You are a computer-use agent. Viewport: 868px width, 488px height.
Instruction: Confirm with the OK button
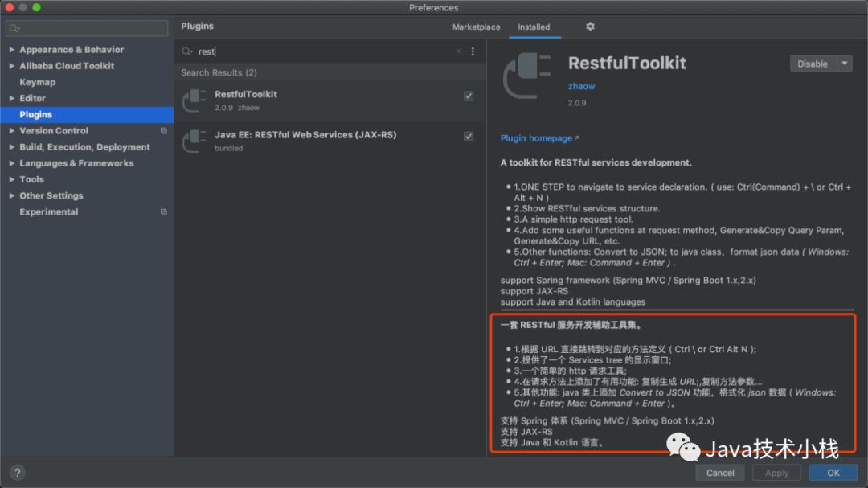833,473
